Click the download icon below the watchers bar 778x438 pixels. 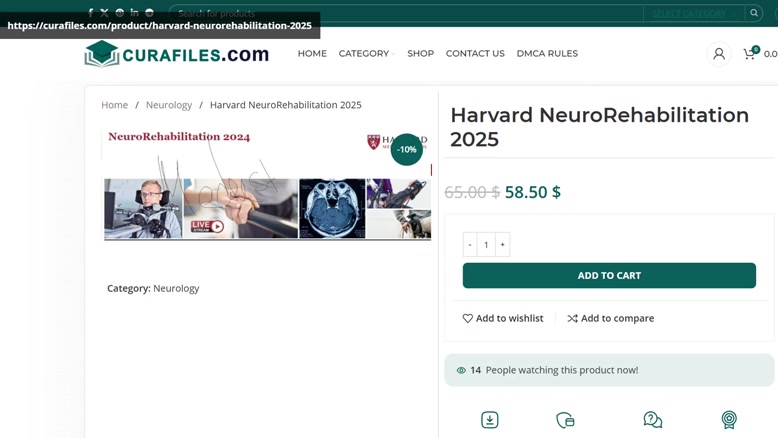coord(490,420)
